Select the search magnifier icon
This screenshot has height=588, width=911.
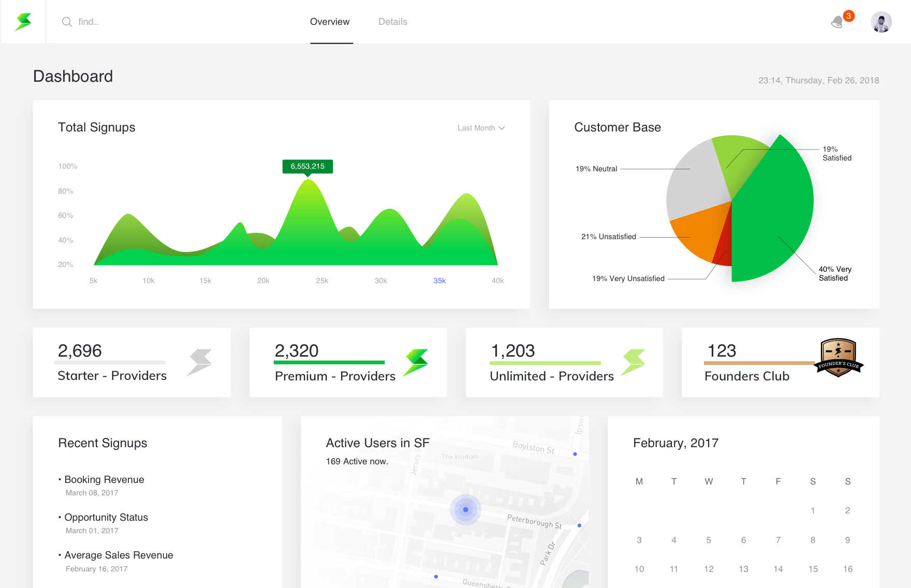coord(67,22)
